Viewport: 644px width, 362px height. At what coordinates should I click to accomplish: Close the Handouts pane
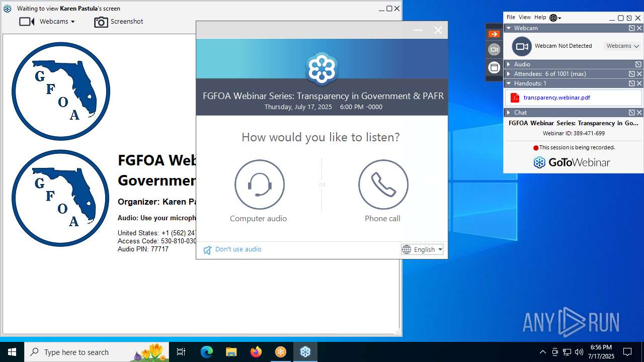[x=639, y=83]
